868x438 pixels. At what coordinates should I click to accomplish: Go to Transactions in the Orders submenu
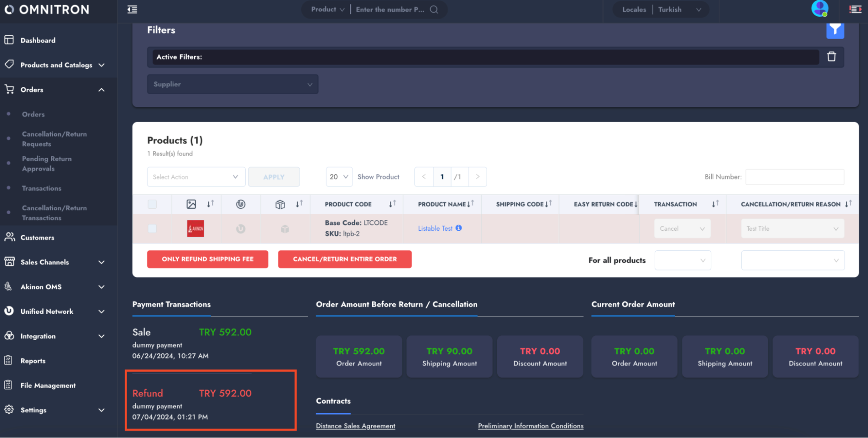click(x=42, y=188)
